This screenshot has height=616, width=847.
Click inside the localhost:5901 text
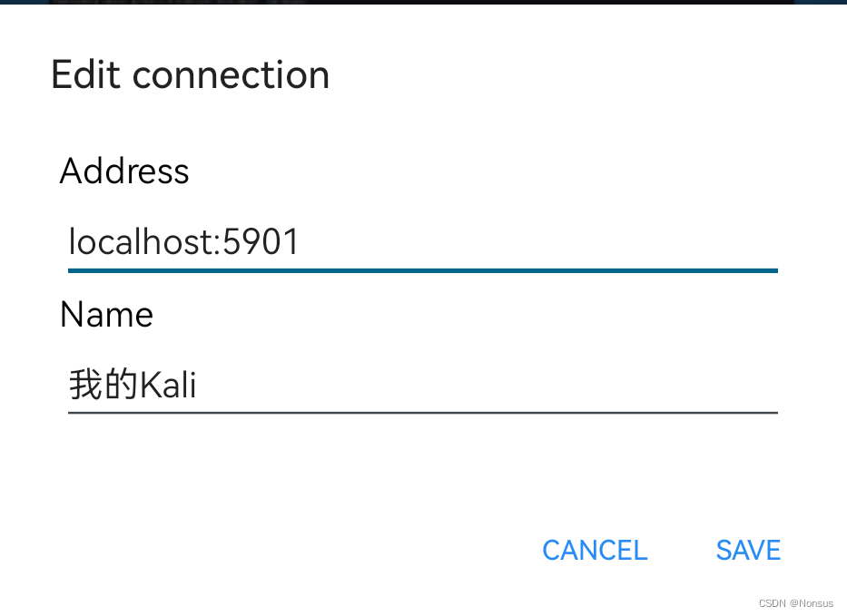click(x=182, y=242)
